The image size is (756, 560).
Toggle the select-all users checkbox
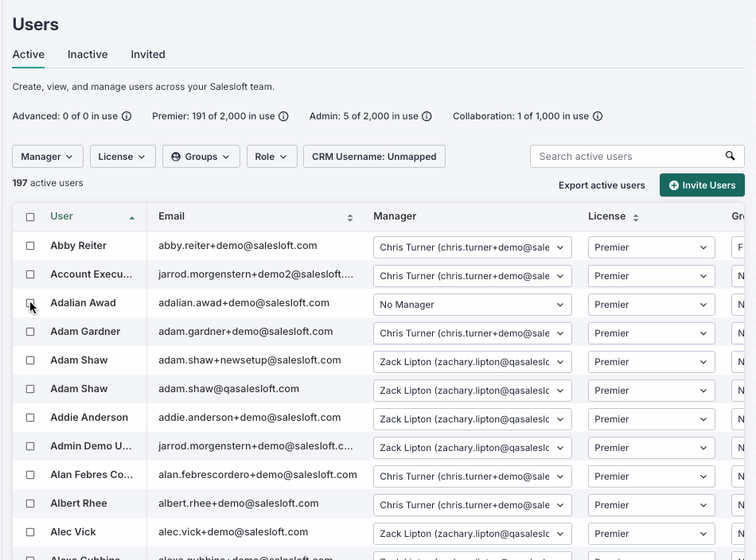coord(30,217)
